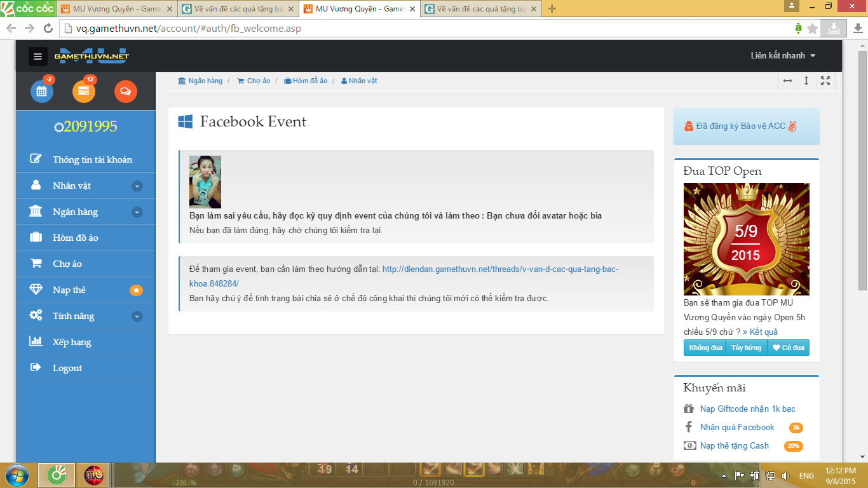Click Logout in the sidebar

click(x=85, y=368)
